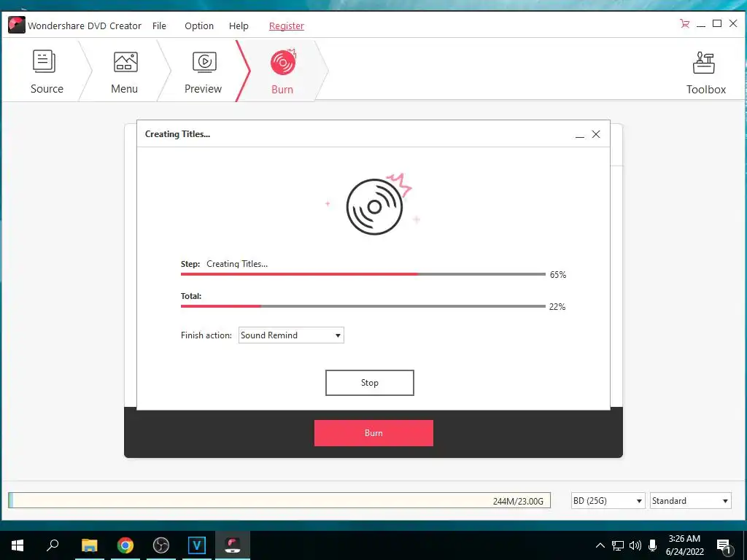Open volume speaker tray icon

635,545
